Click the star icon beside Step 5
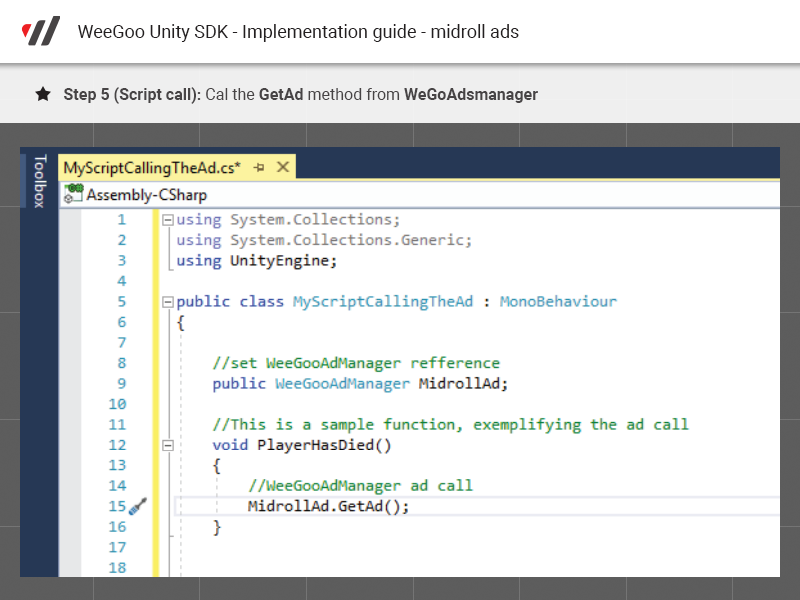 tap(43, 94)
